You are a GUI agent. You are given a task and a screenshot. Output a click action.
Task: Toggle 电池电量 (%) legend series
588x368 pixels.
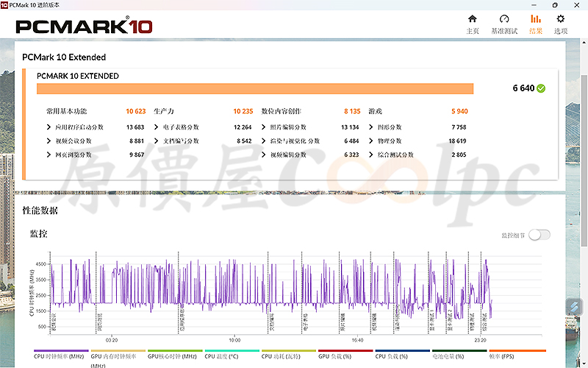(459, 355)
